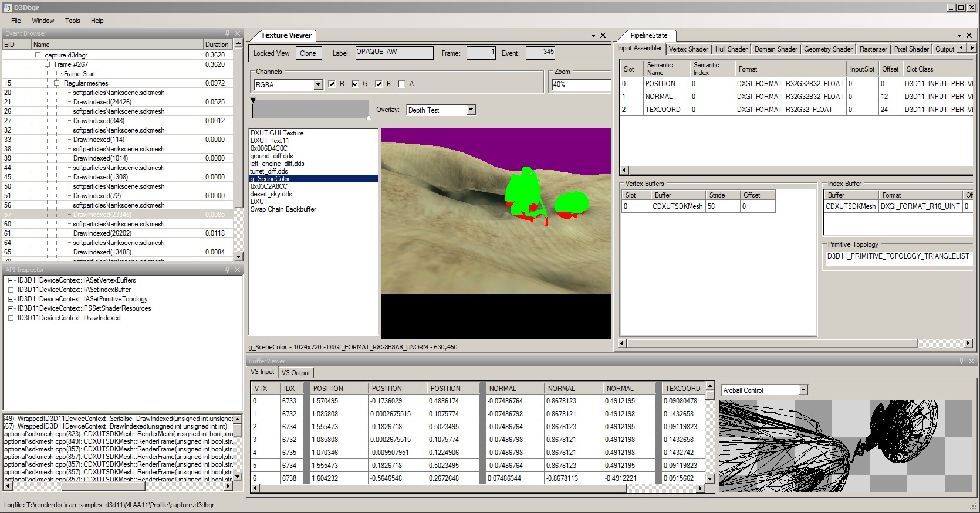Uncheck the G channel checkbox
Image resolution: width=980 pixels, height=513 pixels.
click(x=355, y=84)
